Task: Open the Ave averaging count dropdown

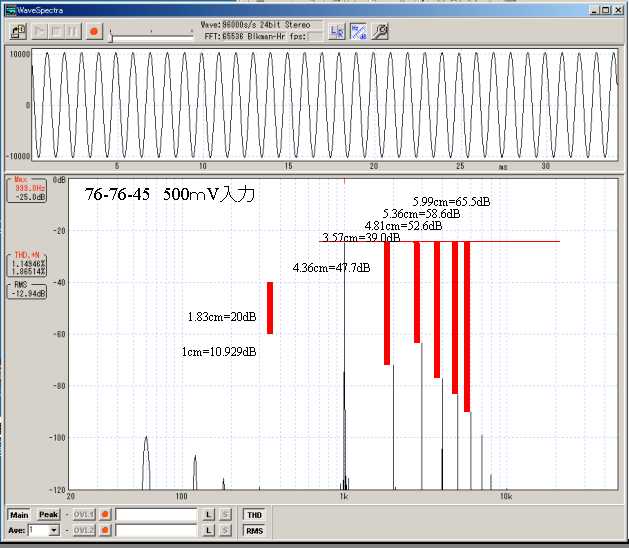Action: (53, 530)
